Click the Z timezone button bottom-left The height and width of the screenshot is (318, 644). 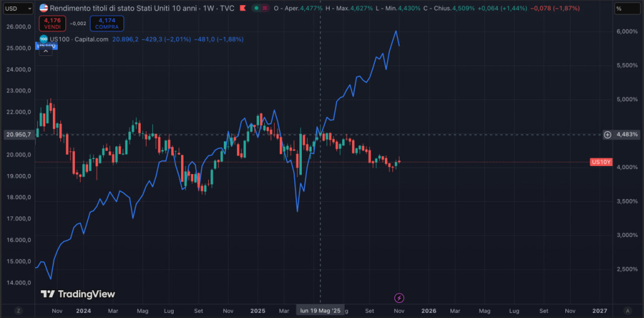pos(18,310)
